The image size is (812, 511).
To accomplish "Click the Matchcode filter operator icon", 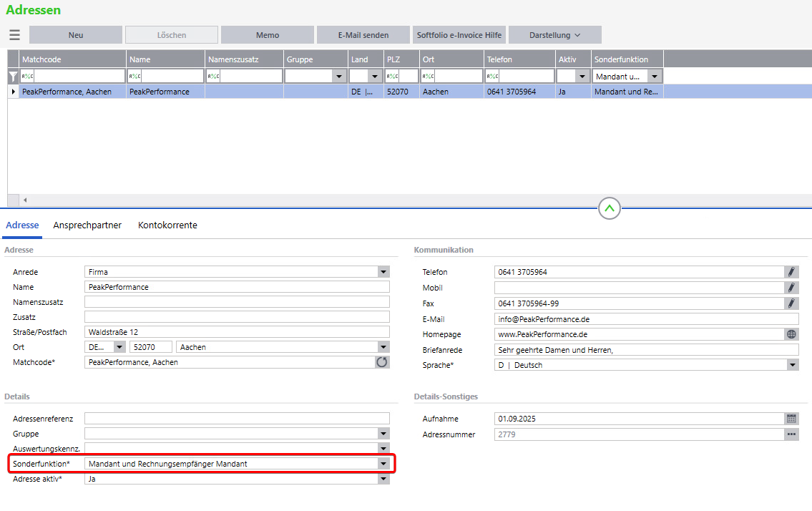I will click(27, 76).
